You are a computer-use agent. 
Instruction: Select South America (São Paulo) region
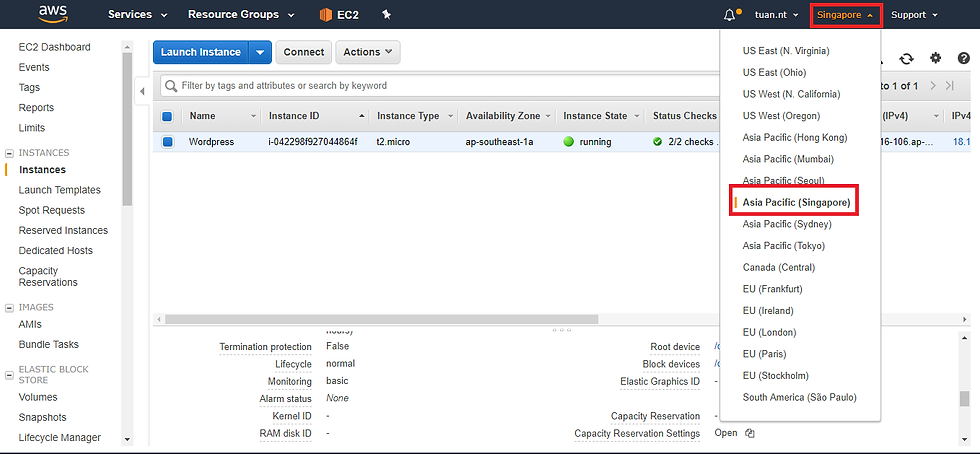pos(800,397)
